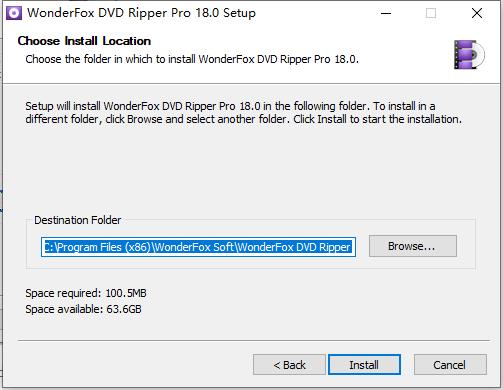Minimize the Setup window
The image size is (503, 390).
pos(386,13)
